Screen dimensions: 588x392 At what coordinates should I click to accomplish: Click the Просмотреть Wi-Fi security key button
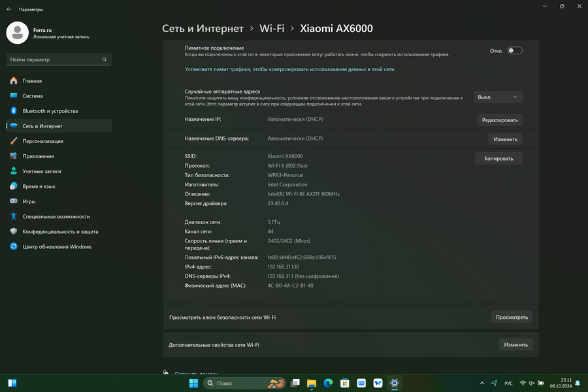pyautogui.click(x=512, y=317)
